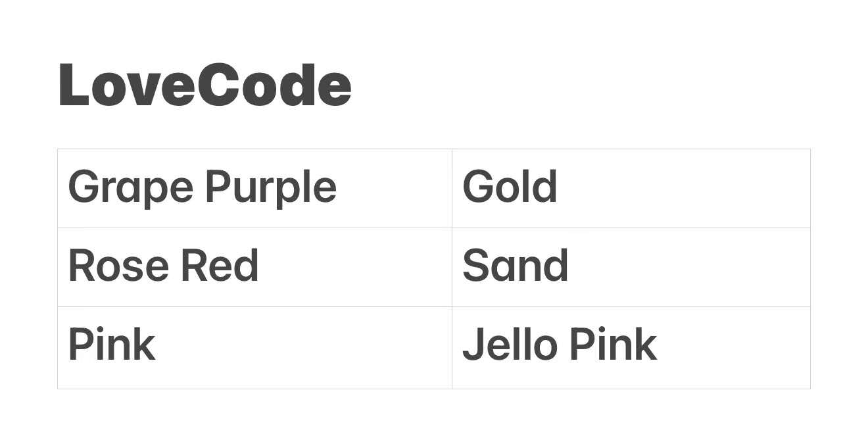Click the column divider between Grape Purple and Gold
Screen dimensions: 868x436
click(x=452, y=188)
